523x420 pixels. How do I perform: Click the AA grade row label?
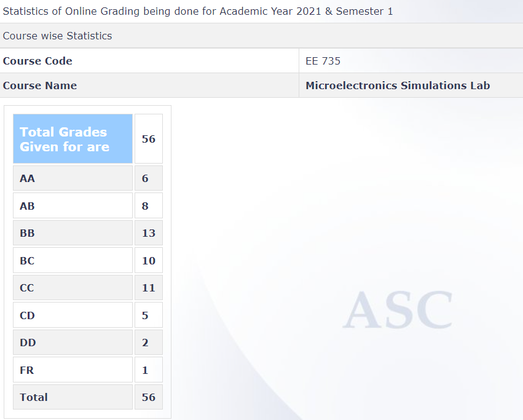(73, 178)
